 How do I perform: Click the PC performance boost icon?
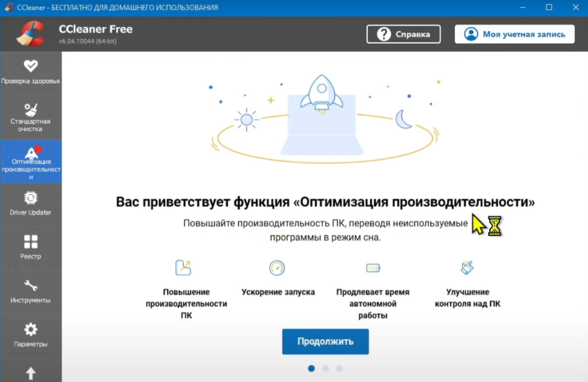(184, 267)
